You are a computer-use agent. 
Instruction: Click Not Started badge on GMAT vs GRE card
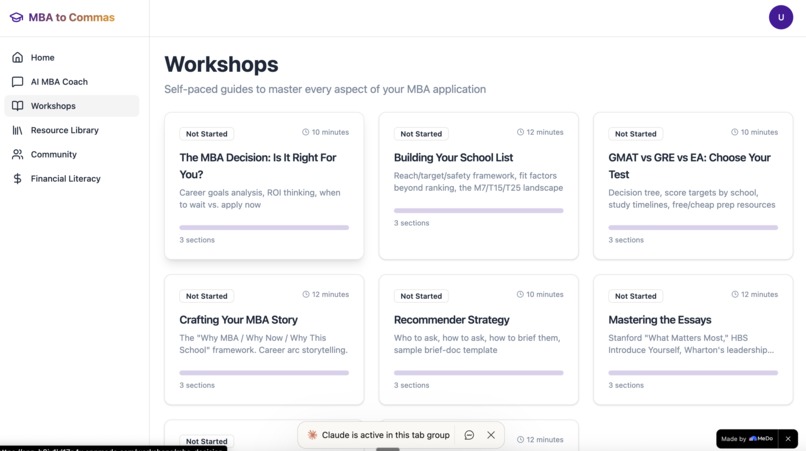[x=636, y=134]
